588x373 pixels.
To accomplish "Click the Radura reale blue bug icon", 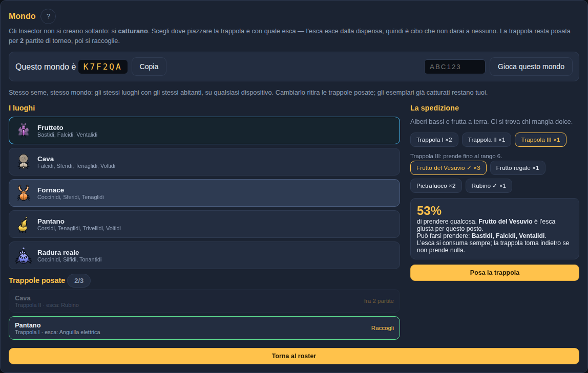I will 24,255.
